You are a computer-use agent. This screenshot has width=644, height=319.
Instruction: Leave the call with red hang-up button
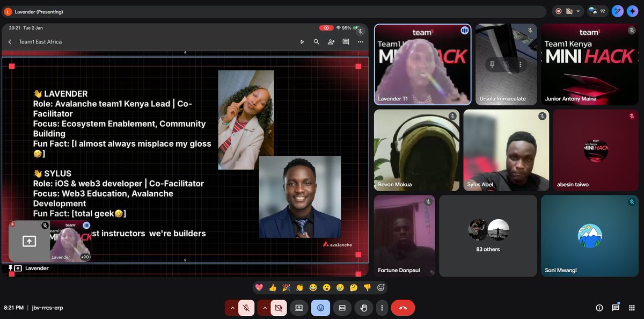pyautogui.click(x=403, y=308)
